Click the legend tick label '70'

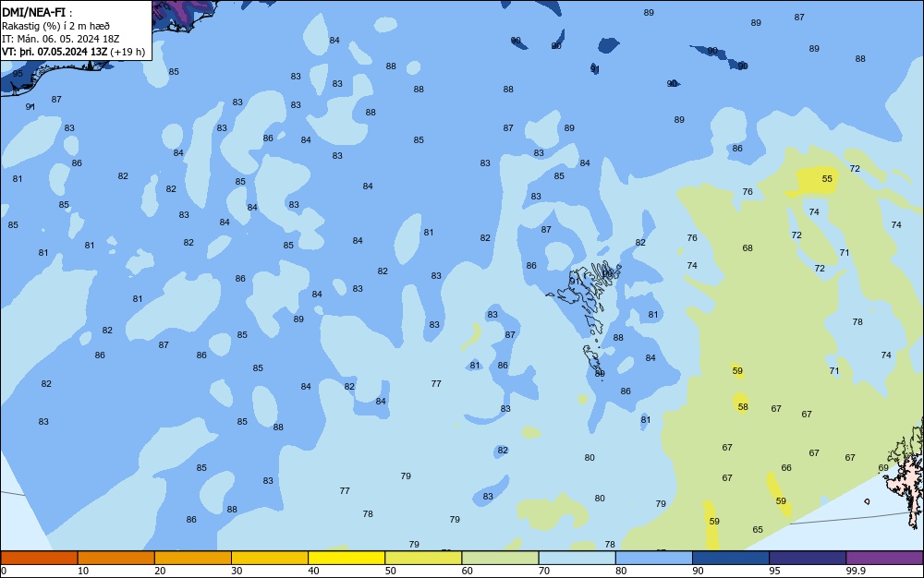coord(544,571)
